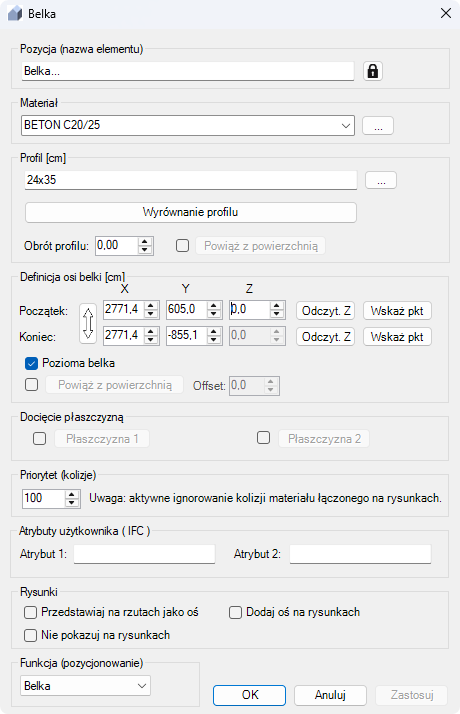This screenshot has height=714, width=460.
Task: Click the Wyrównanie profilu button
Action: [x=190, y=213]
